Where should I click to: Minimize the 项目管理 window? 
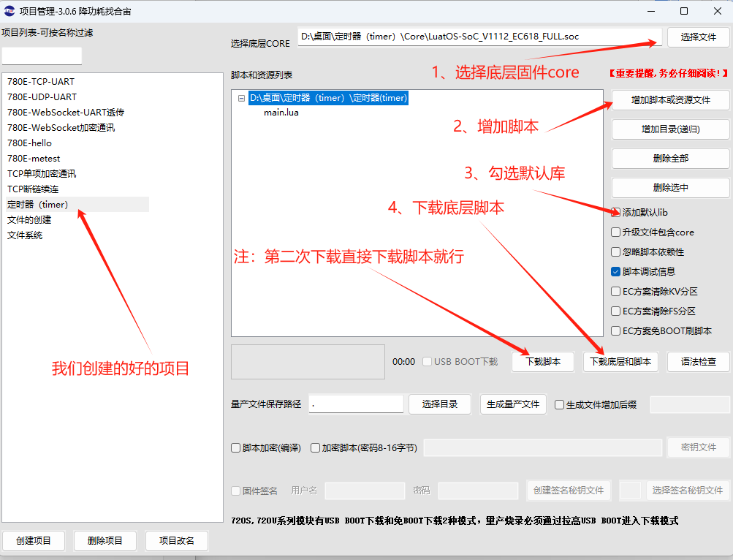[650, 11]
